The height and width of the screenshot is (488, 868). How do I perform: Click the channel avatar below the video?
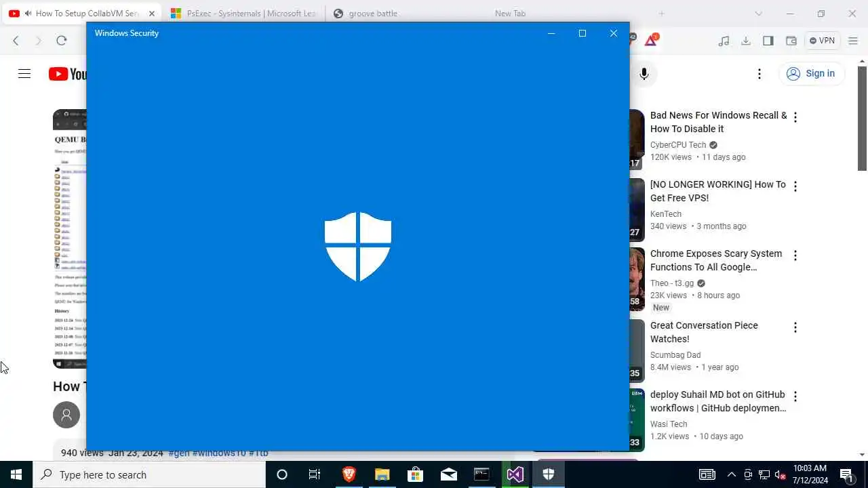(66, 415)
